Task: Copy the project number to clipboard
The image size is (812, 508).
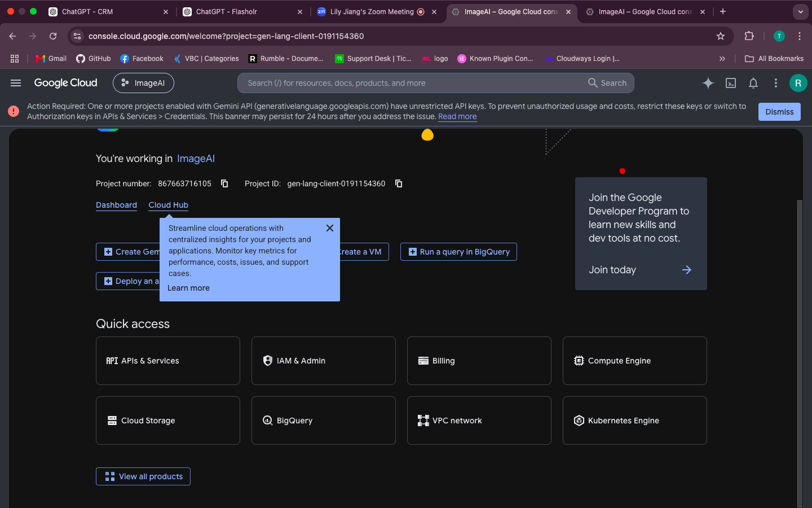Action: click(224, 183)
